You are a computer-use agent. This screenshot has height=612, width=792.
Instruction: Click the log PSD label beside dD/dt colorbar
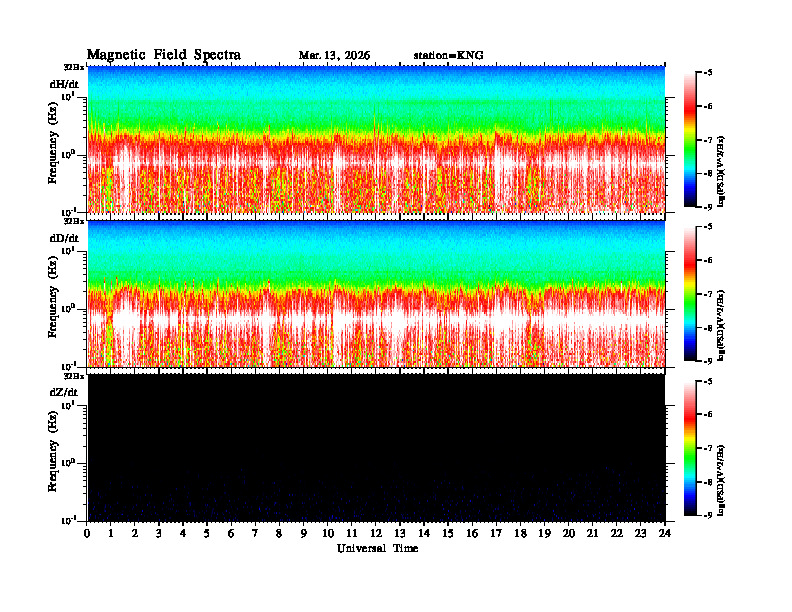(721, 326)
